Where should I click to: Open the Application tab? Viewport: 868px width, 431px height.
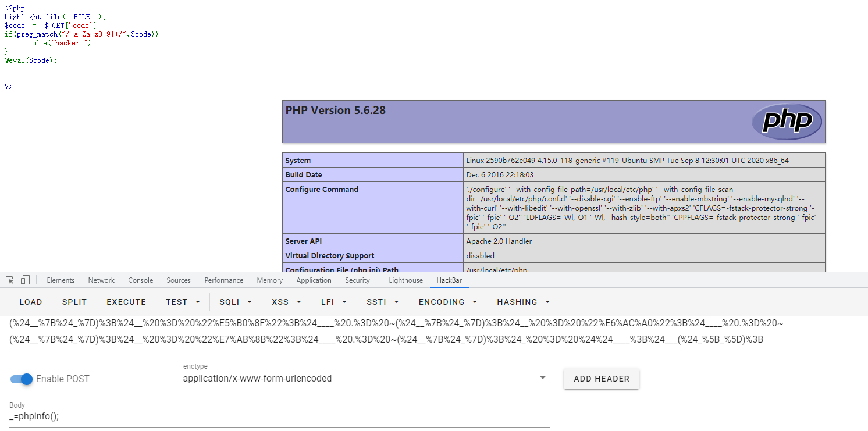(x=314, y=280)
